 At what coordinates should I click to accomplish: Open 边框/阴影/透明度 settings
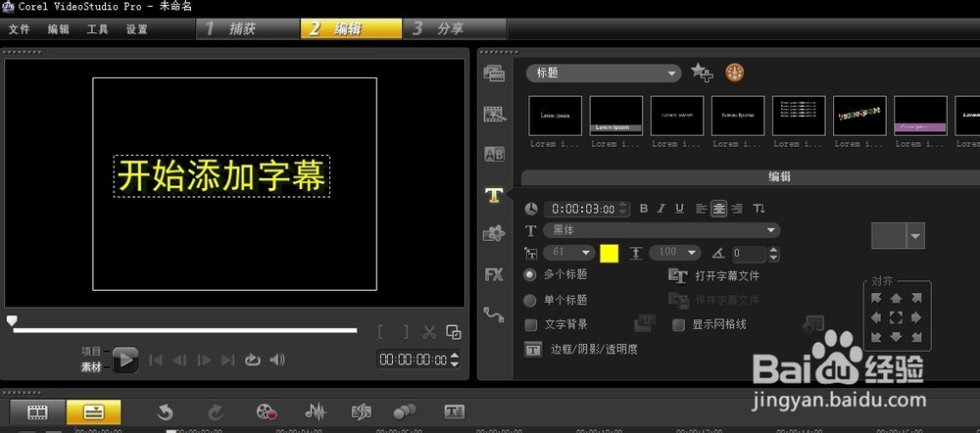(581, 350)
